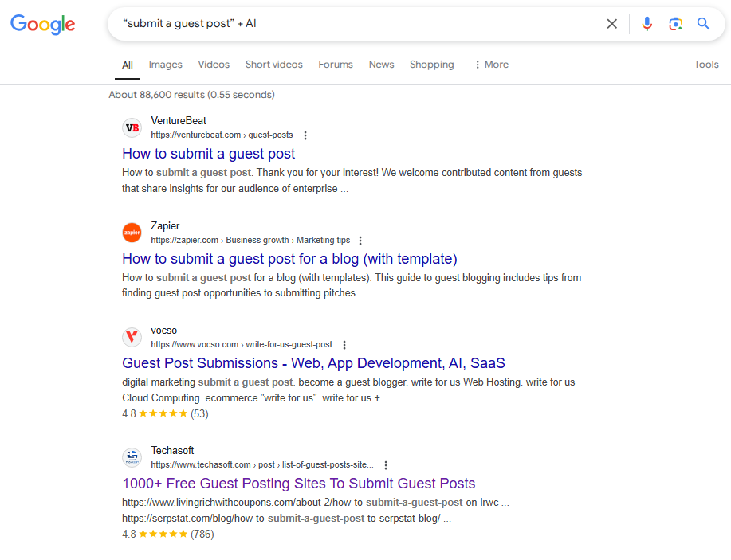Viewport: 731px width, 560px height.
Task: Click the venturebeat.com guest-posts URL
Action: click(x=222, y=135)
